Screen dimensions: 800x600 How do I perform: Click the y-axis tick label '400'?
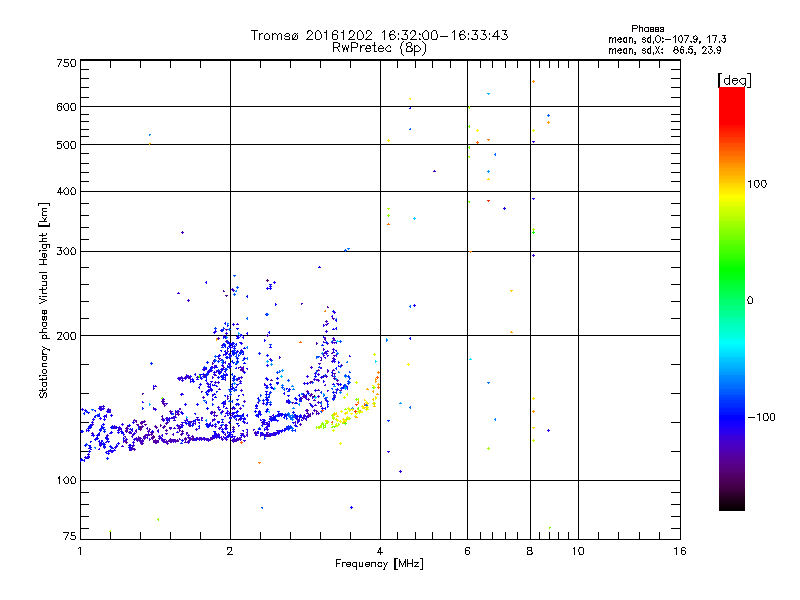pyautogui.click(x=66, y=191)
